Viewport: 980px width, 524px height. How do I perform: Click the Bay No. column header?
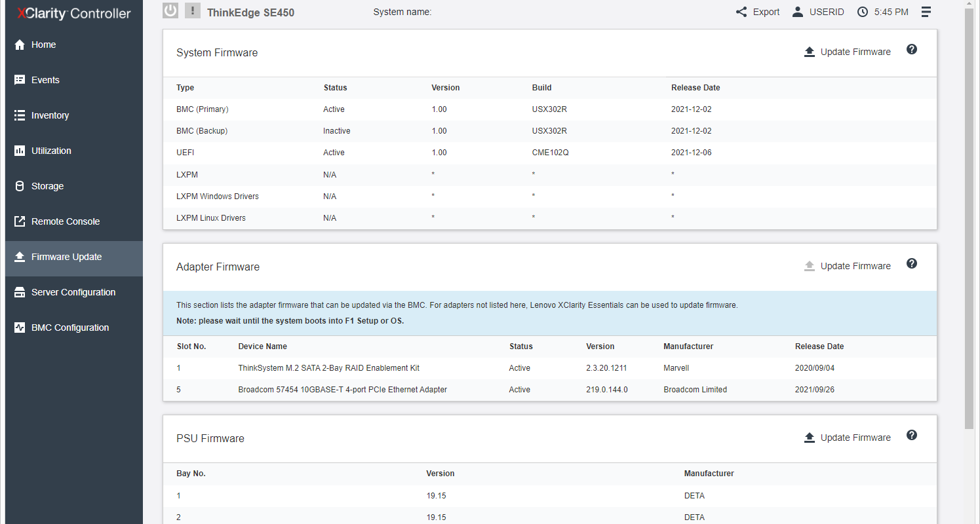pos(191,474)
